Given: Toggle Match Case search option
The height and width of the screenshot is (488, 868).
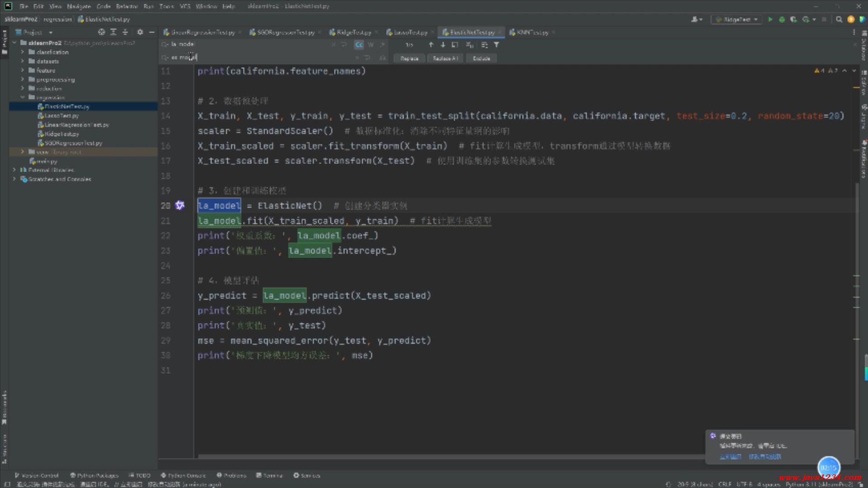Looking at the screenshot, I should coord(359,45).
